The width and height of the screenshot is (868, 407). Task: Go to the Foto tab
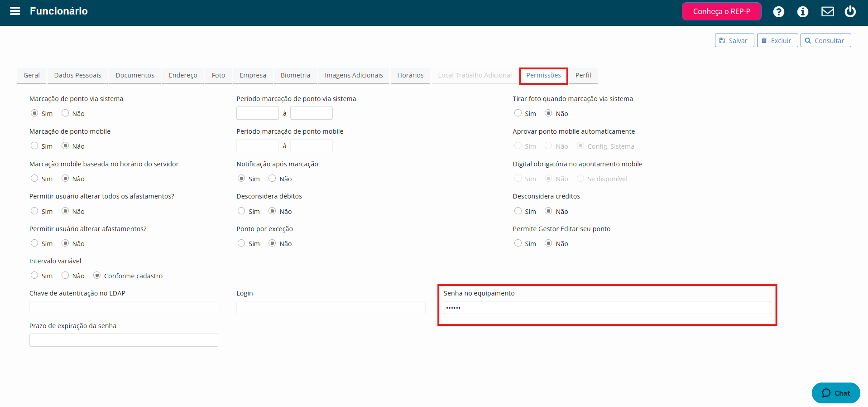click(218, 75)
